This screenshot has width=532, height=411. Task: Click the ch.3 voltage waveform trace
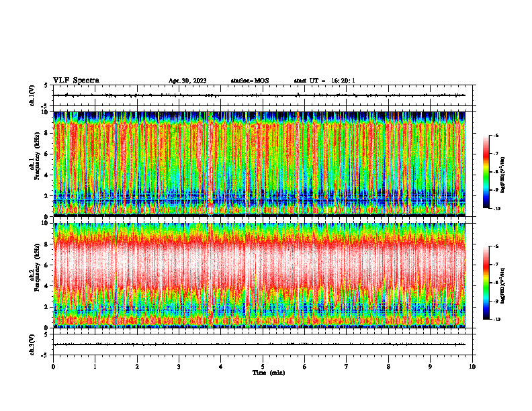click(x=259, y=345)
